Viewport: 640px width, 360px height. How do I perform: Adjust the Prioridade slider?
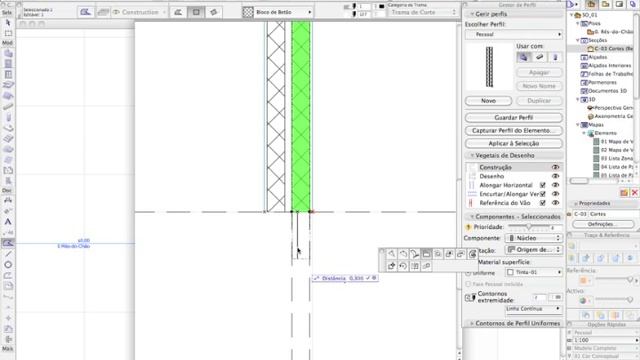(x=529, y=227)
